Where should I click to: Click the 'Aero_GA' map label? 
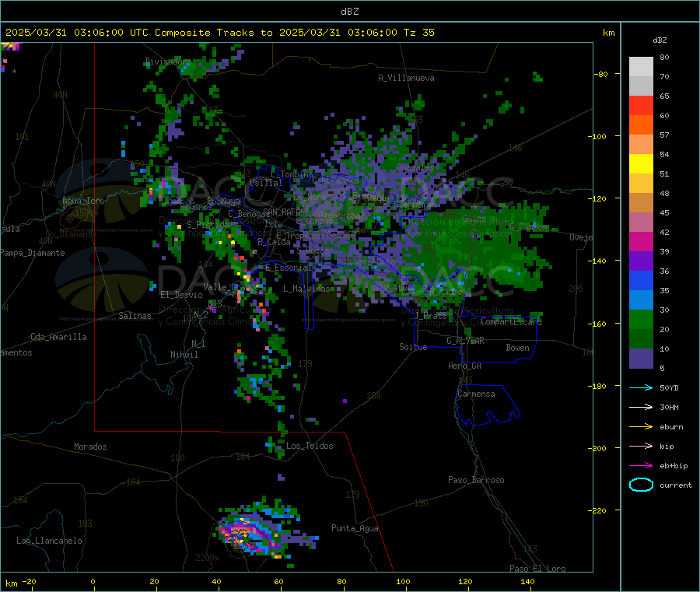pyautogui.click(x=465, y=366)
